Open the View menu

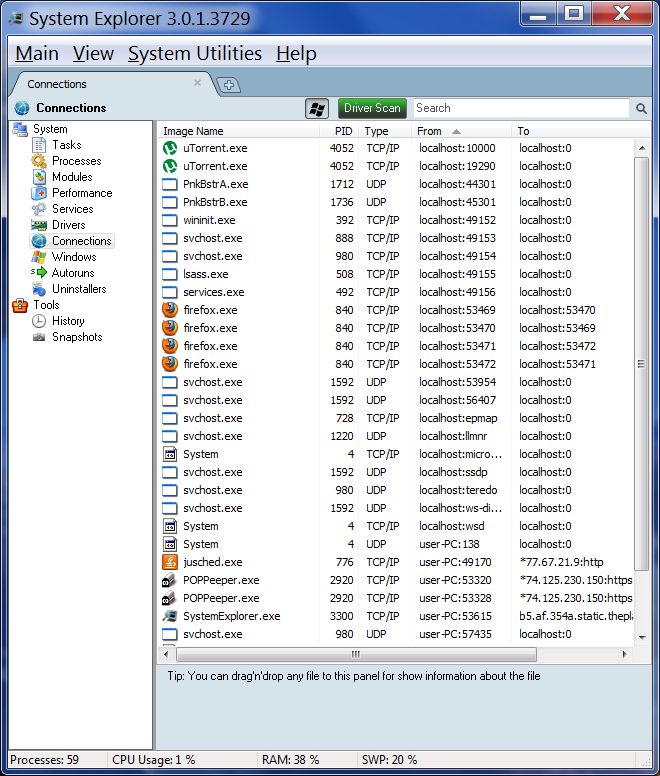point(93,53)
